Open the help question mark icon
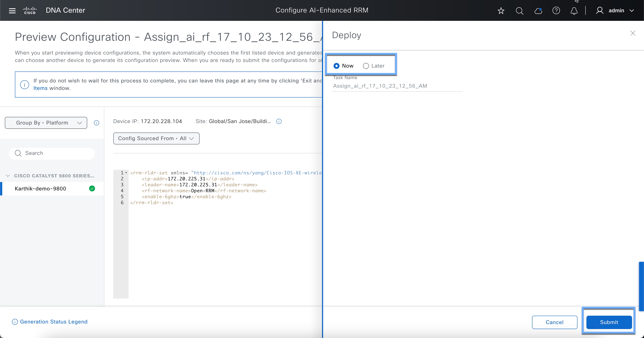The image size is (644, 338). pyautogui.click(x=556, y=10)
